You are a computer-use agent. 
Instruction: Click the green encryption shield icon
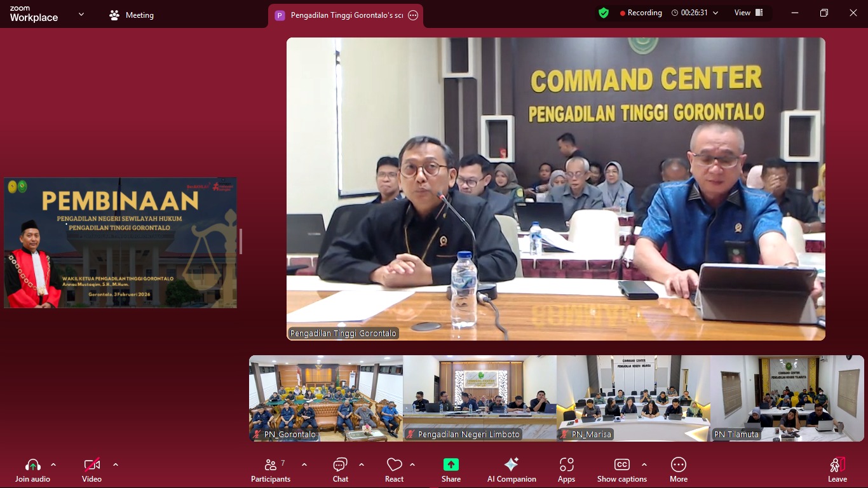coord(604,13)
